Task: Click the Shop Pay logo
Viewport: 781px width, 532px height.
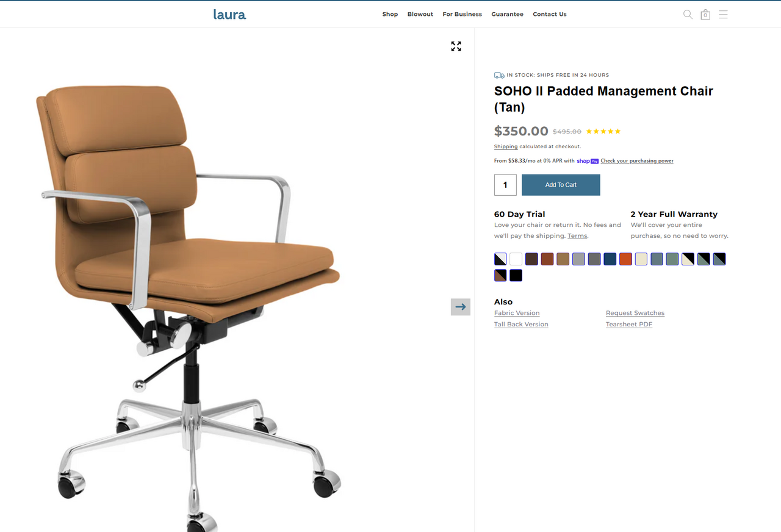Action: coord(588,161)
